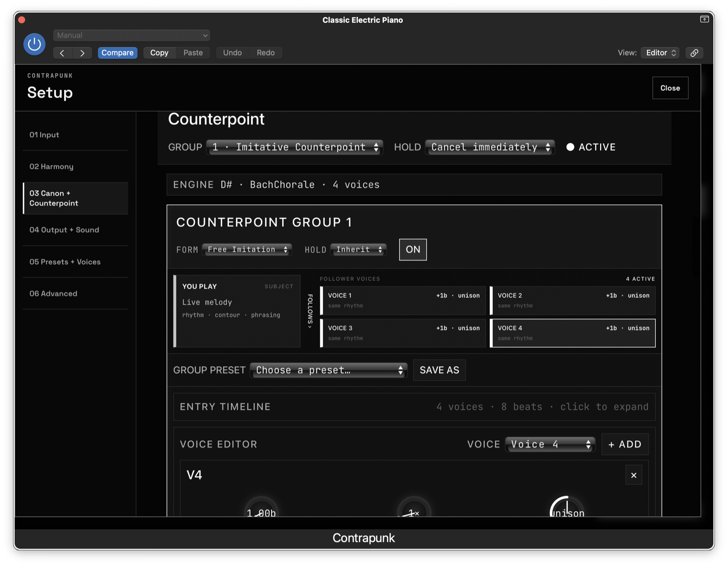The width and height of the screenshot is (728, 566).
Task: Select the VOICE 2 follower card
Action: (x=573, y=301)
